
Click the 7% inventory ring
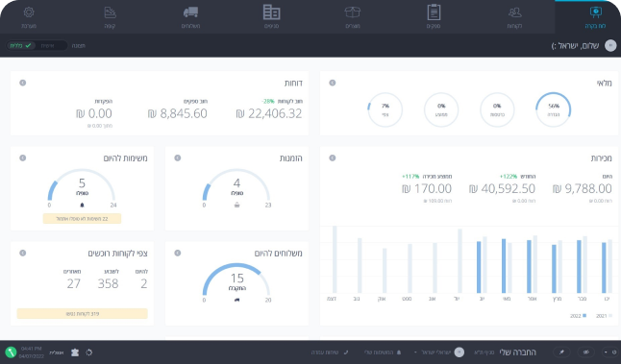[x=385, y=109]
